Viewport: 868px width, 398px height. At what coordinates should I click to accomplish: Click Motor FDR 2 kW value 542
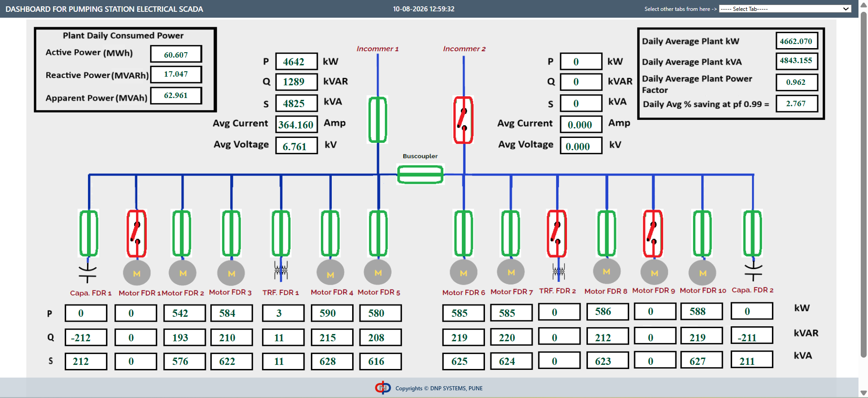[184, 313]
